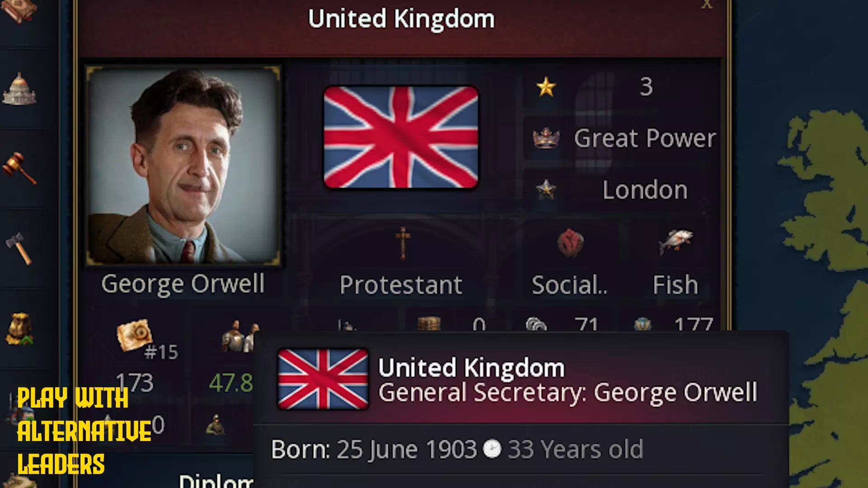Click the gold star prestige icon
The image size is (868, 488).
tap(546, 87)
